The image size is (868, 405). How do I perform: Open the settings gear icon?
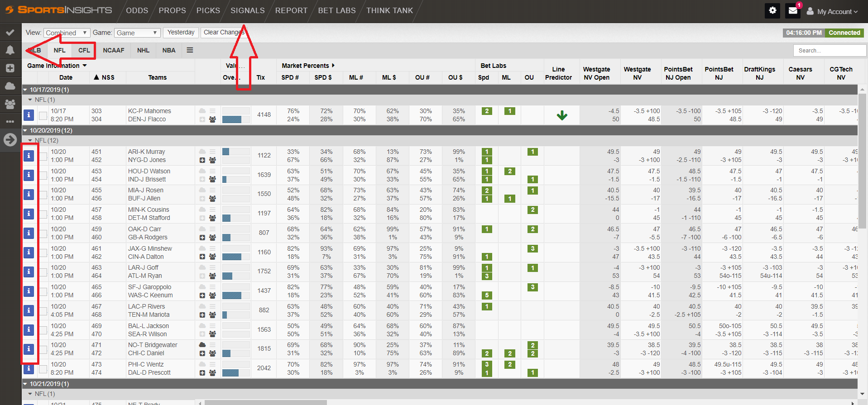[x=772, y=11]
